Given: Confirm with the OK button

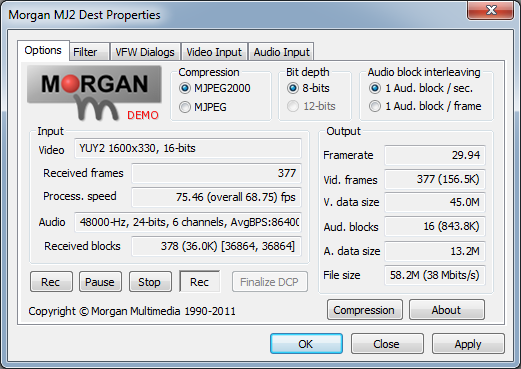Looking at the screenshot, I should coord(306,344).
